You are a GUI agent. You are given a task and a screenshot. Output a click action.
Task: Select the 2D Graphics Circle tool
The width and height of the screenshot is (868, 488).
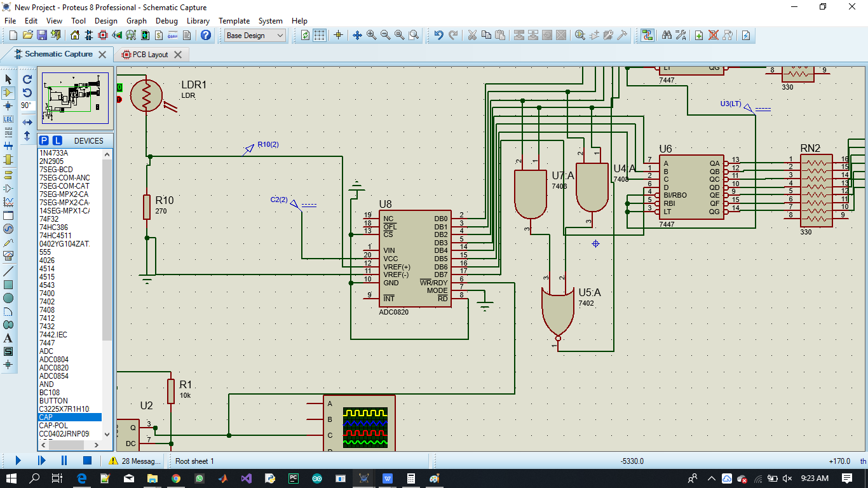(8, 298)
